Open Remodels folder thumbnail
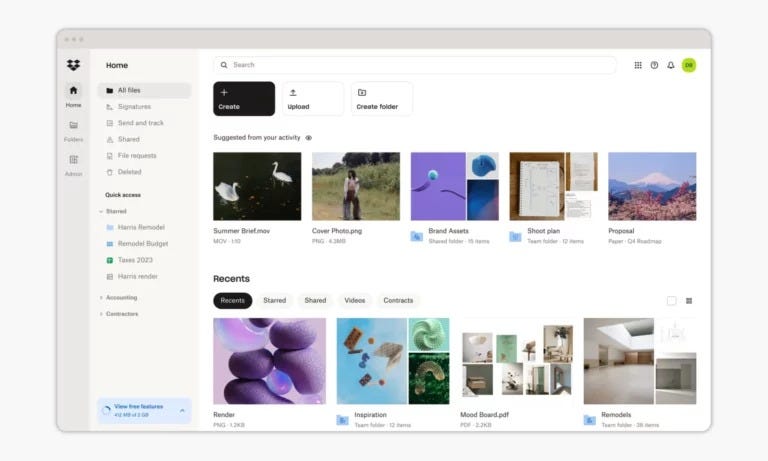The width and height of the screenshot is (768, 461). (640, 361)
